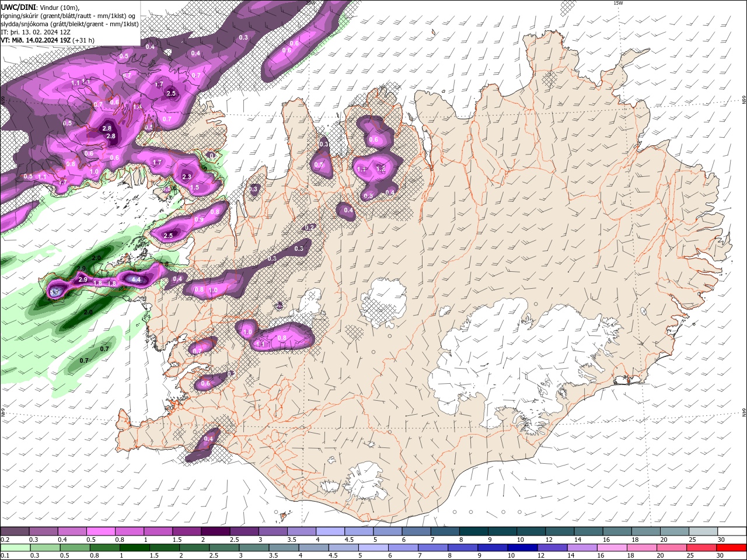Pick the bottom scale swatch between 20 and 25
Screen dimensions: 747x560
(x=671, y=548)
